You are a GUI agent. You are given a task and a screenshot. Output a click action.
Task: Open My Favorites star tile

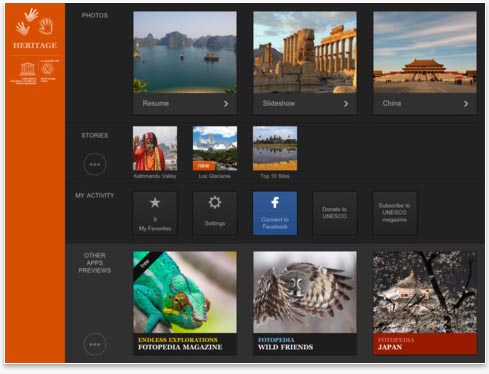tap(155, 213)
